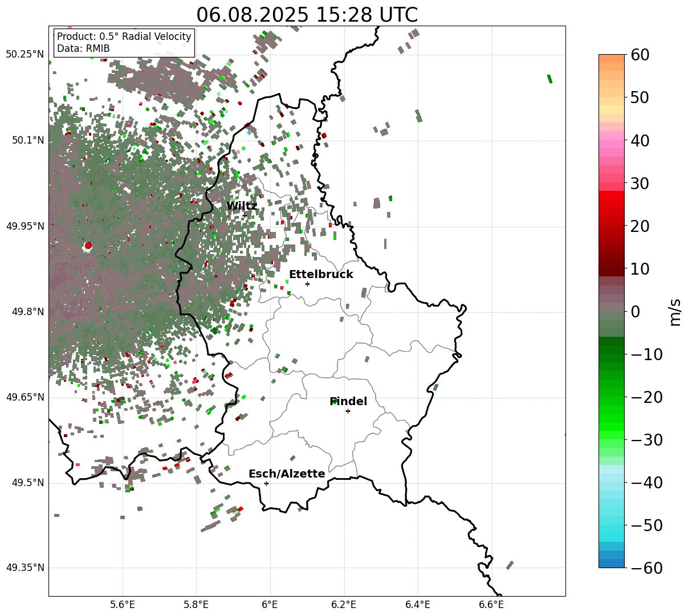Click the 30 tick label on colorbar

click(x=640, y=183)
